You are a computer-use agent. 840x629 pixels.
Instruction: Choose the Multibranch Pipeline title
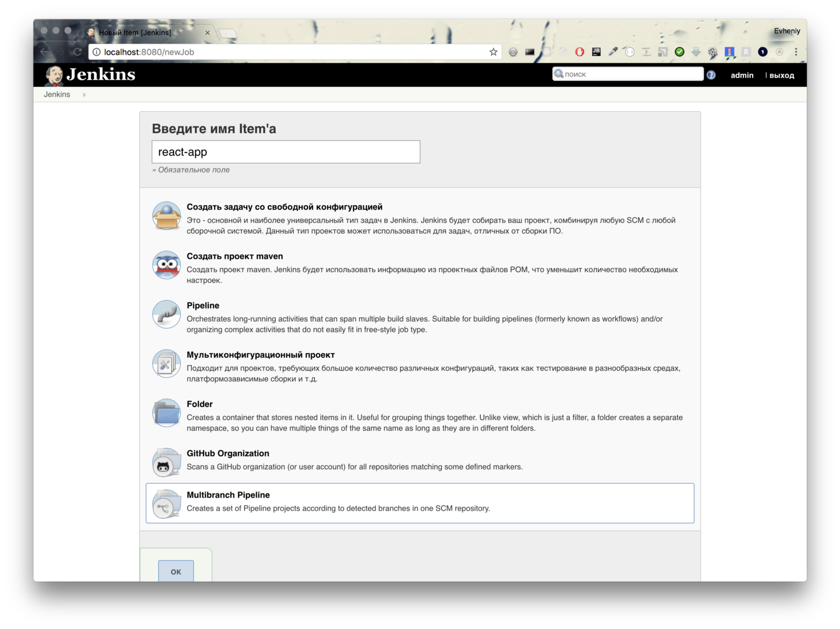click(x=228, y=495)
